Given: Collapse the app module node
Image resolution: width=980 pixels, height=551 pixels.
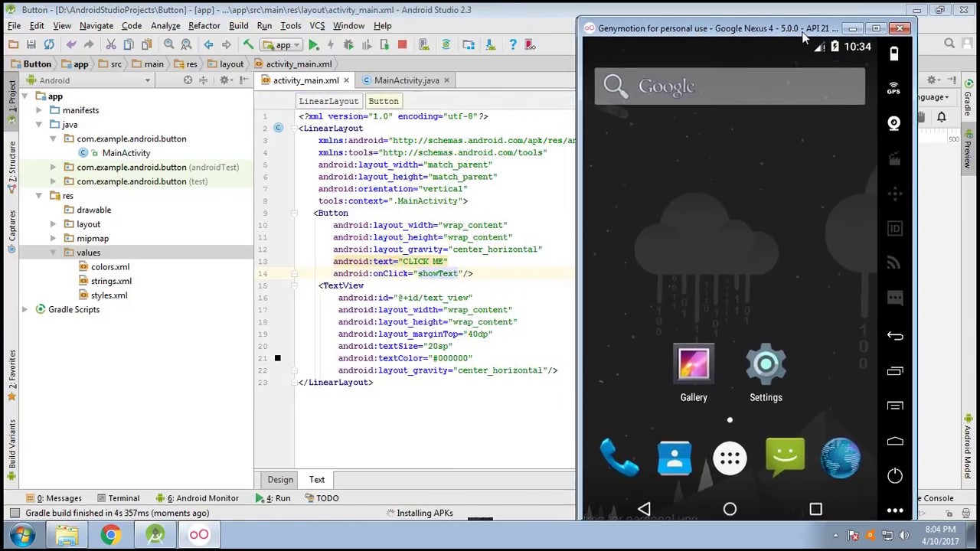Looking at the screenshot, I should tap(24, 96).
